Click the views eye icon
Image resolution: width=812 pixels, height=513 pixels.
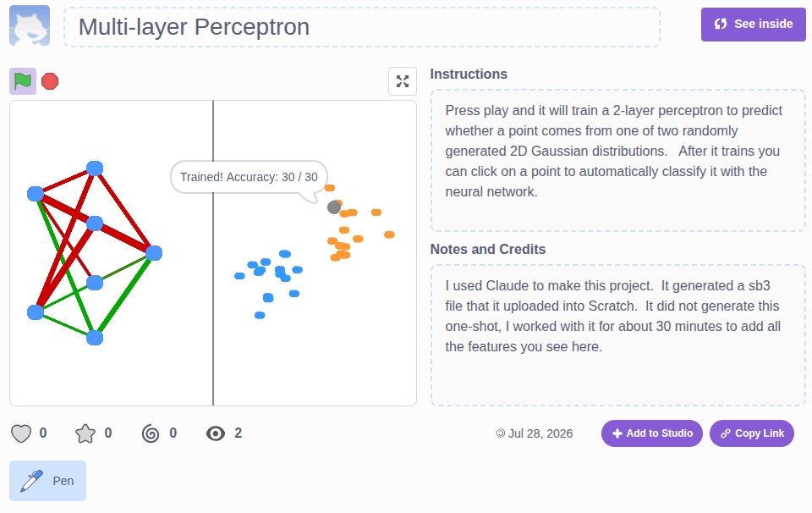click(216, 433)
